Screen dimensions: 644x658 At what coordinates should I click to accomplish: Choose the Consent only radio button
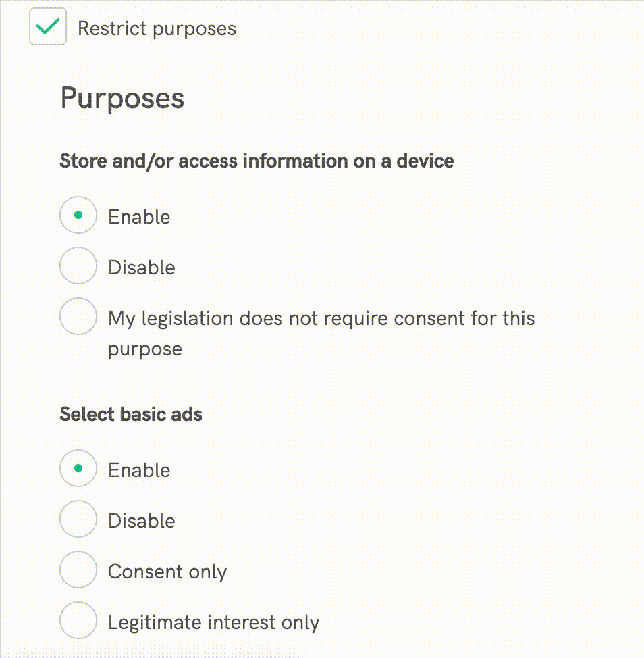click(78, 570)
